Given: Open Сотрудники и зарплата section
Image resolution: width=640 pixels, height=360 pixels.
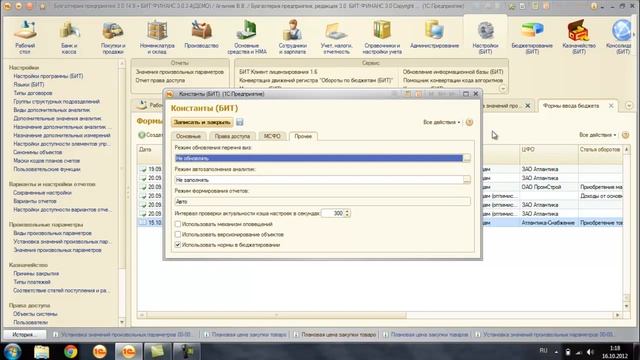Looking at the screenshot, I should pyautogui.click(x=293, y=38).
